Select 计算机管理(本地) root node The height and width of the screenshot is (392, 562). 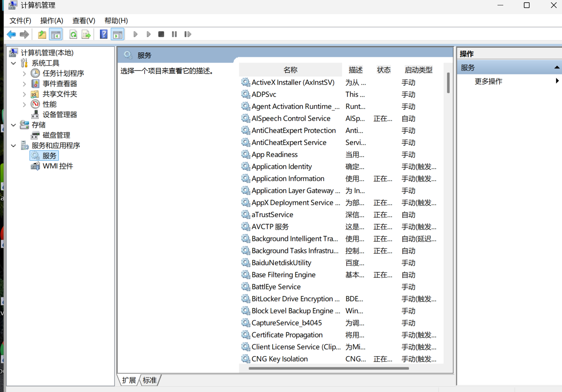[47, 53]
